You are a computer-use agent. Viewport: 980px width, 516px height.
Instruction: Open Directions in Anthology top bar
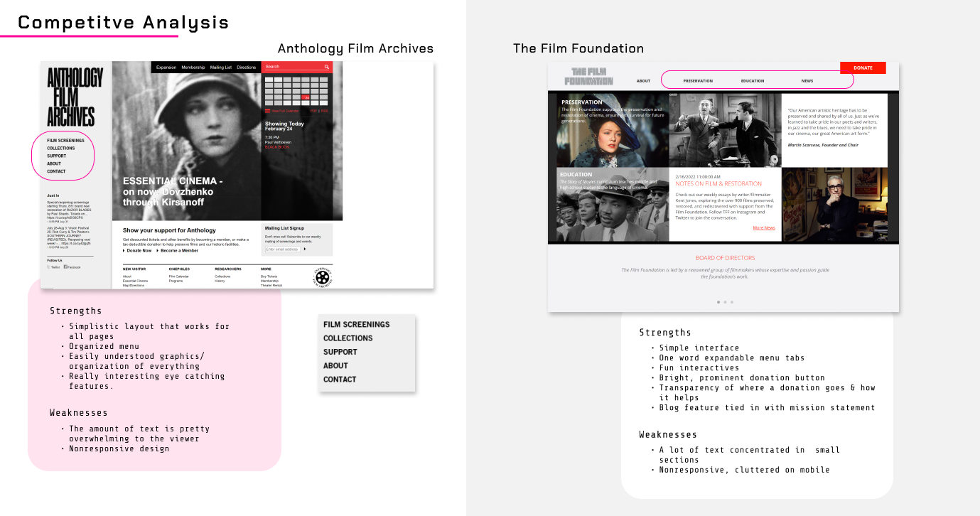click(x=247, y=67)
